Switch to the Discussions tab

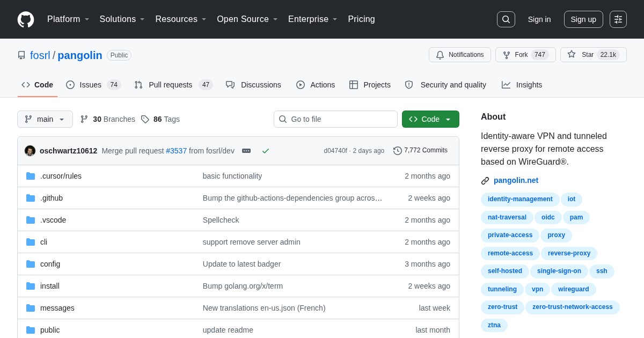[253, 85]
